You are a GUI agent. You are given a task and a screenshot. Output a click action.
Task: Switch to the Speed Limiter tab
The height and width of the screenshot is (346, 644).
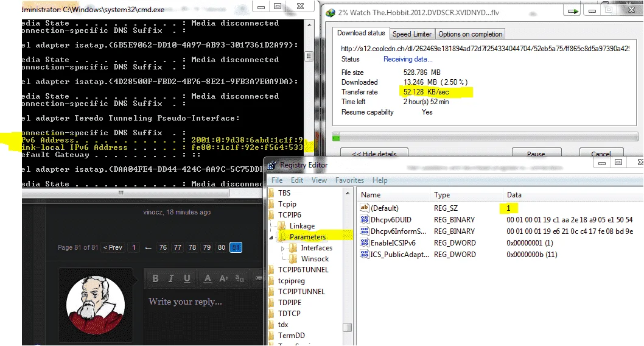[412, 34]
